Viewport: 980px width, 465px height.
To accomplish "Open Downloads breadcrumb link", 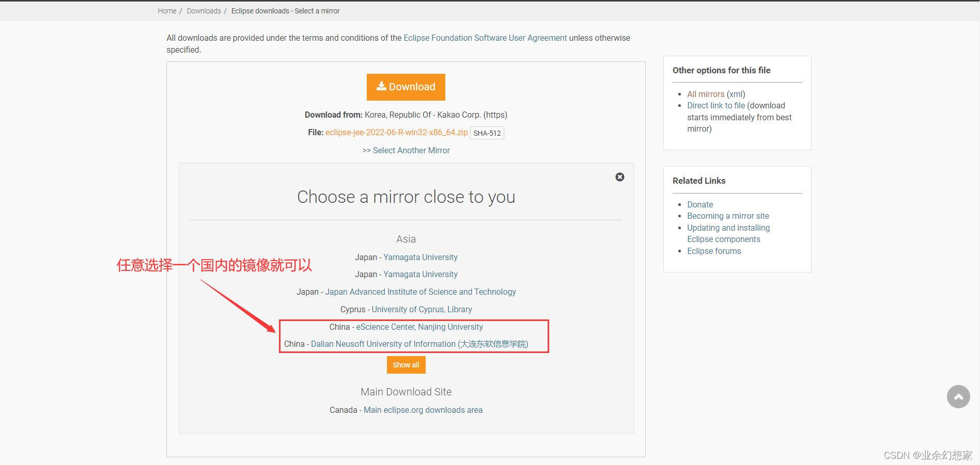I will tap(204, 11).
